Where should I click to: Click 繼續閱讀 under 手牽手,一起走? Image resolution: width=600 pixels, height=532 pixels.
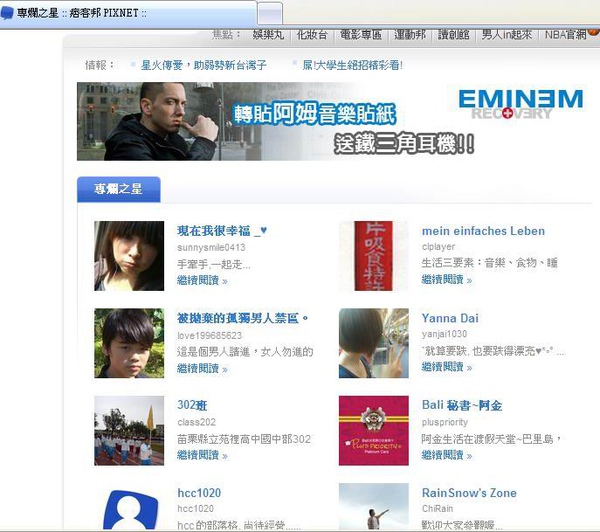(x=202, y=281)
